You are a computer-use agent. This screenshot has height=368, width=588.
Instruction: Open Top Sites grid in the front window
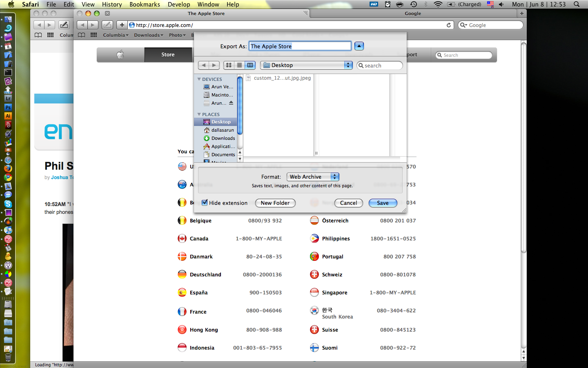click(x=94, y=35)
